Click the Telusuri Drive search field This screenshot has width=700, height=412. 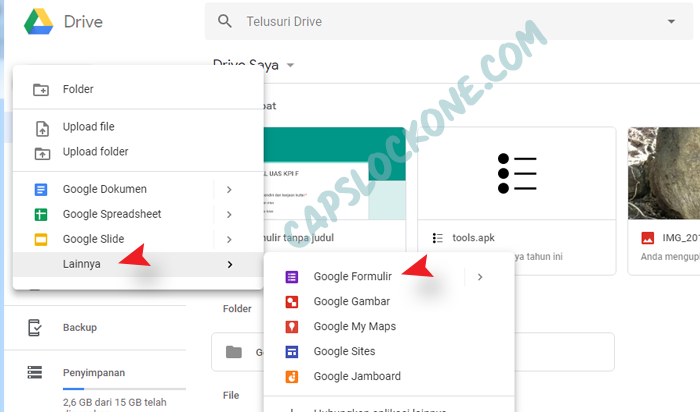451,21
